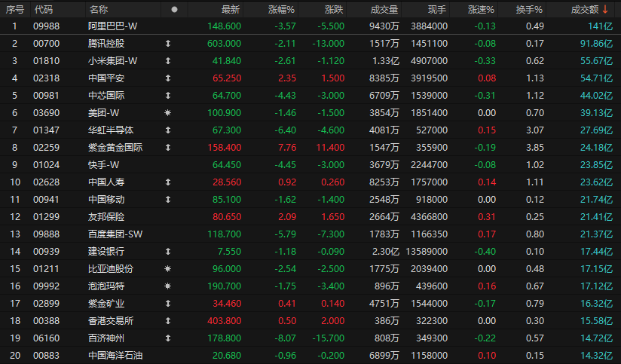
Task: Click stock code 03690
Action: coord(46,113)
